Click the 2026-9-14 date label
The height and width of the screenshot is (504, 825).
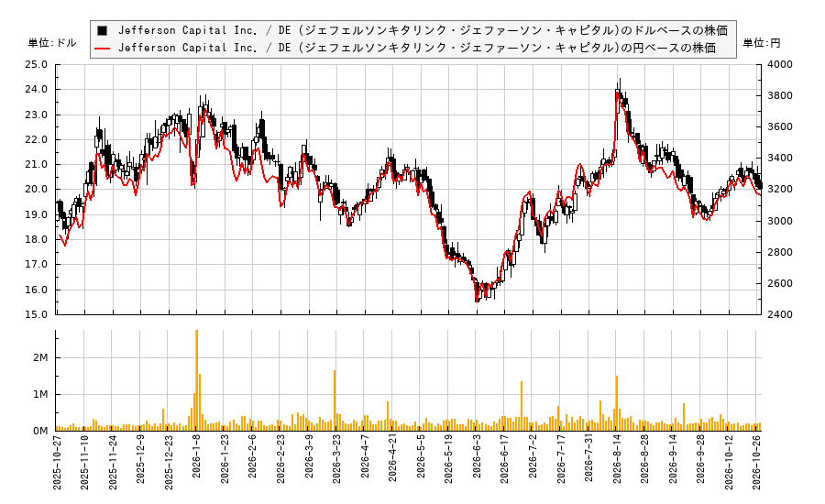pos(673,460)
